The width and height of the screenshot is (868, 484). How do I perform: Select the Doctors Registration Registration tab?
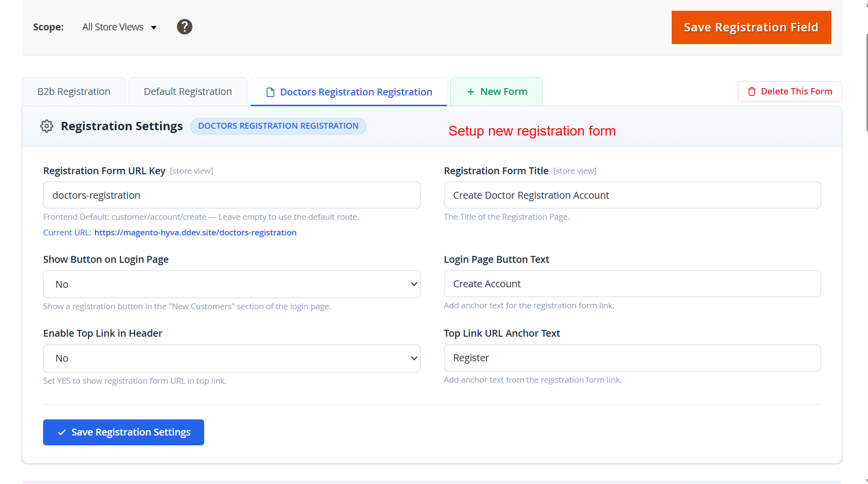[x=355, y=92]
